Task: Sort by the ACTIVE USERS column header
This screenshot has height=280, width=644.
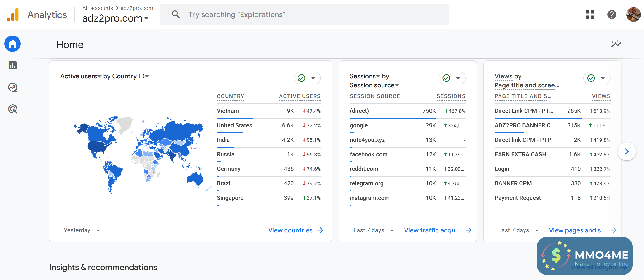Action: [x=300, y=96]
